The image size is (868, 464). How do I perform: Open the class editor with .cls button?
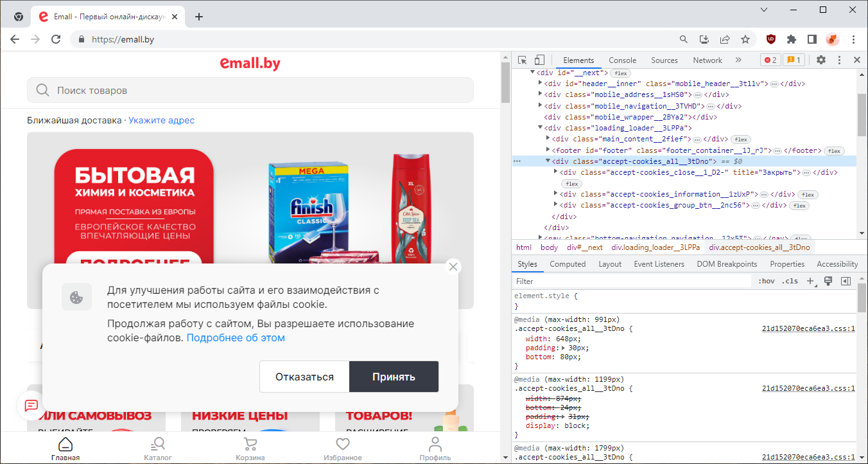click(789, 281)
